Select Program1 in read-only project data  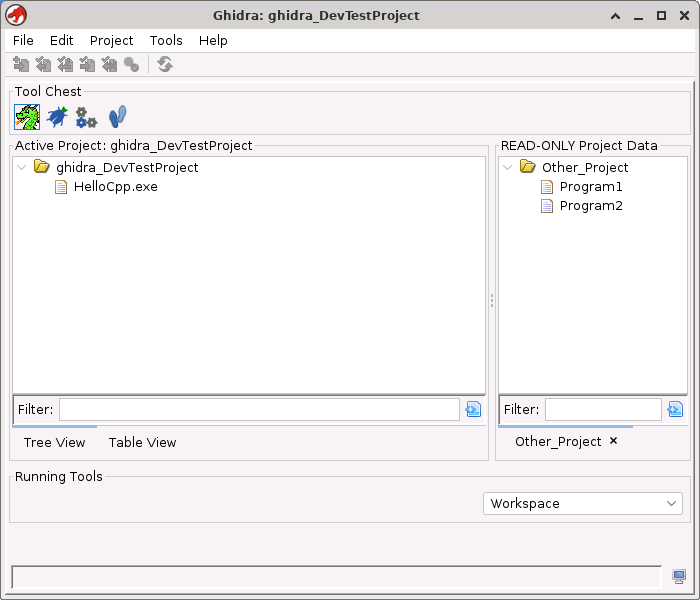pos(590,187)
